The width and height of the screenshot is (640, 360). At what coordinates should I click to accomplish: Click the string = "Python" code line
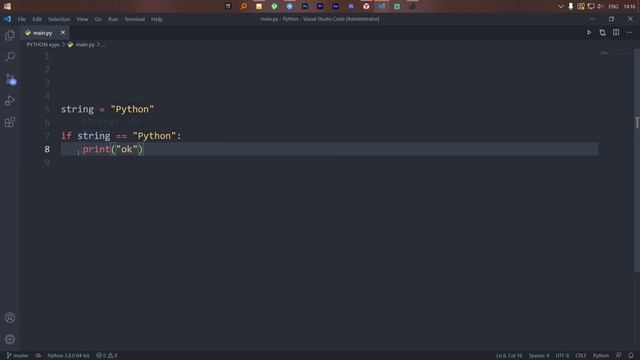pyautogui.click(x=107, y=109)
